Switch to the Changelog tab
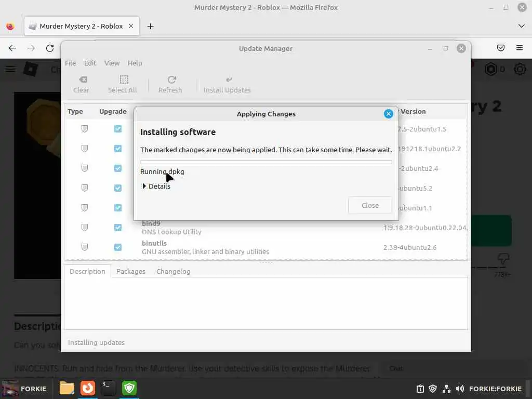 [174, 271]
